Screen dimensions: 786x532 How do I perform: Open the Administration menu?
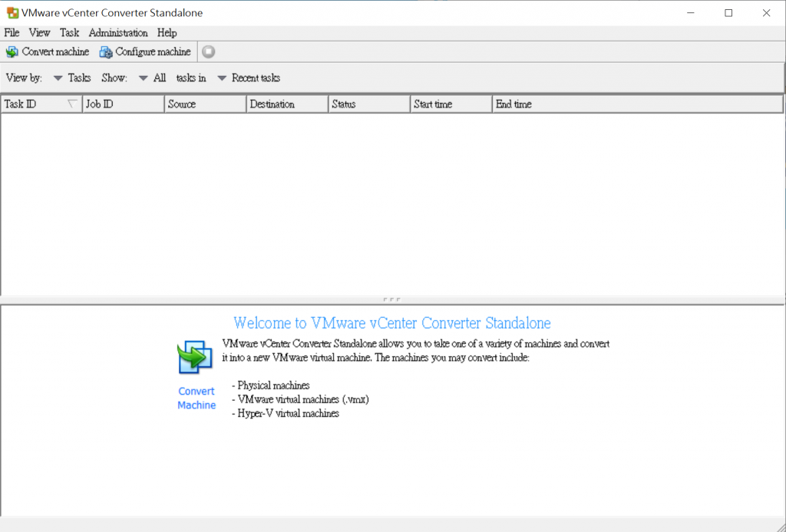[117, 32]
